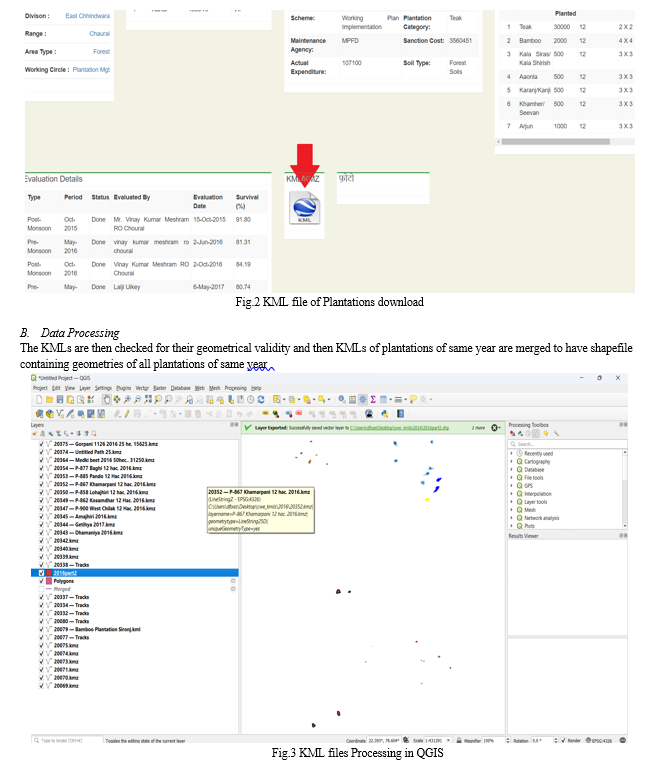The height and width of the screenshot is (768, 657).
Task: Toggle the 20069.kmz layer checkbox
Action: 41,686
